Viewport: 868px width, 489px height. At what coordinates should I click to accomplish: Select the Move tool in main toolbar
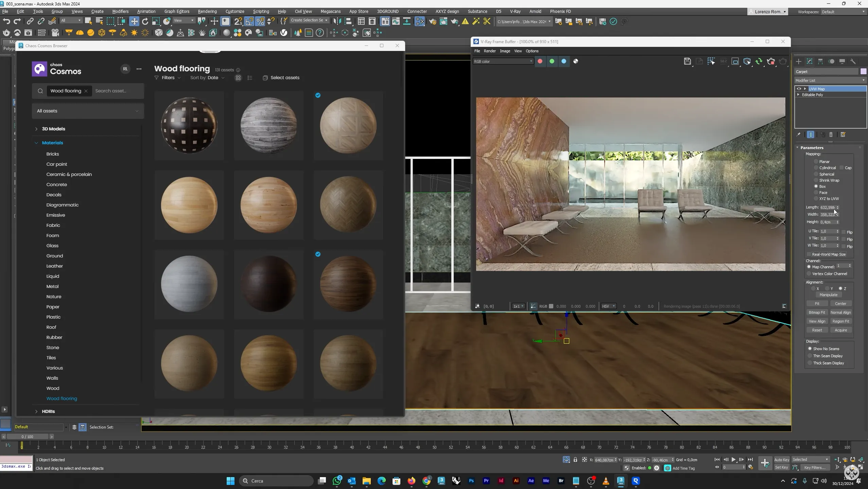coord(134,21)
